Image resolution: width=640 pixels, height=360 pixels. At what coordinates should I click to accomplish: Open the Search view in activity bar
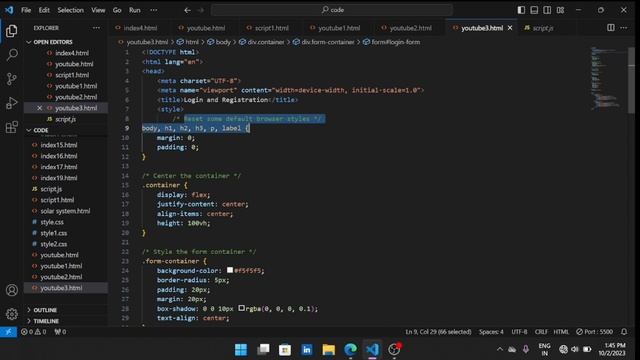pyautogui.click(x=12, y=55)
